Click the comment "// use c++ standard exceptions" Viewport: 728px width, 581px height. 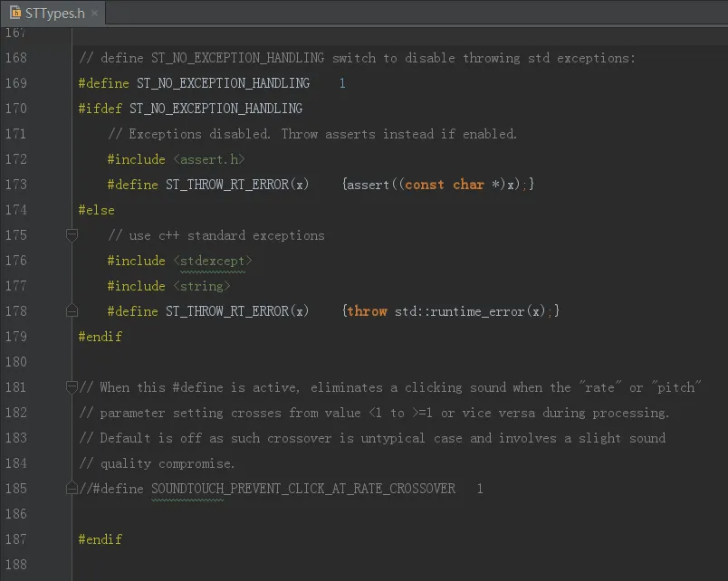coord(216,235)
